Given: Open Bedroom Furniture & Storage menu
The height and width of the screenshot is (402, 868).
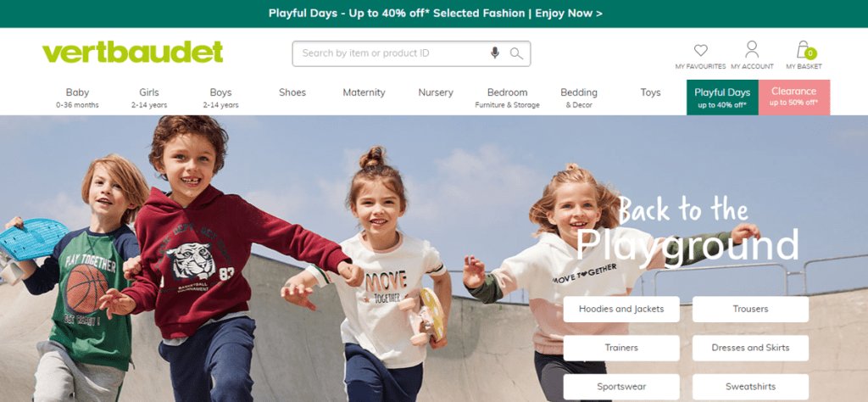Looking at the screenshot, I should (507, 98).
